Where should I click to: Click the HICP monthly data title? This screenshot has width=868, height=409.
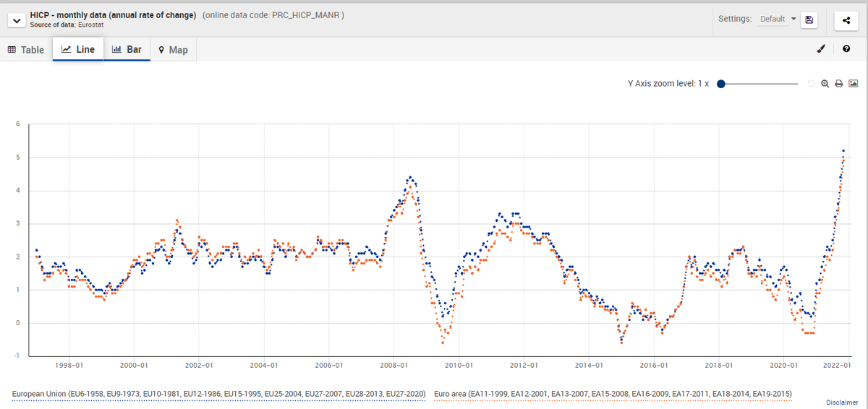pyautogui.click(x=114, y=15)
